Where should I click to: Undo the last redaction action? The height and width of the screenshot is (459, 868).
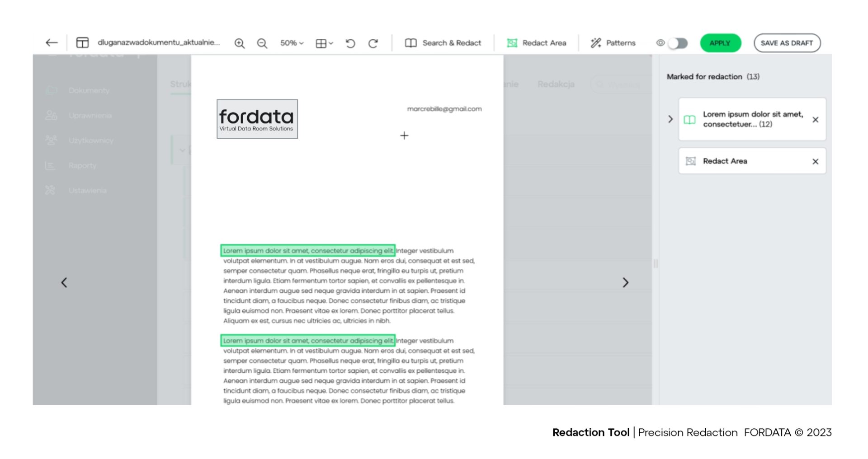350,43
